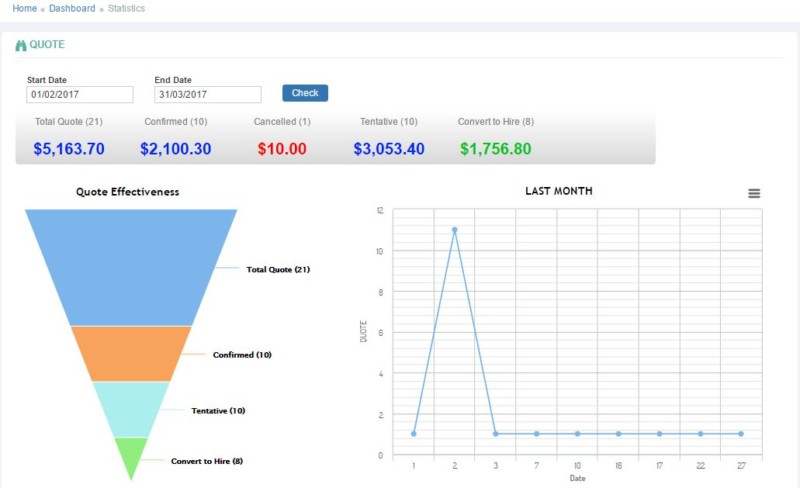Click the red Cancelled amount $10.00
Viewport: 800px width, 488px height.
(282, 149)
